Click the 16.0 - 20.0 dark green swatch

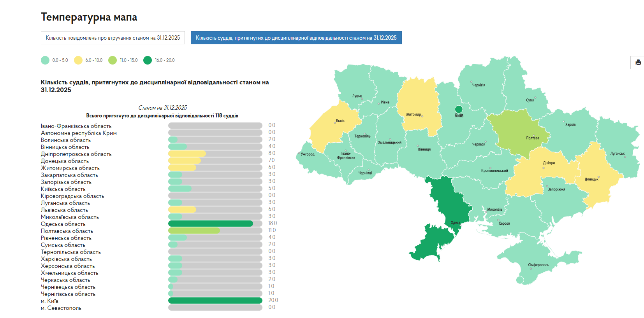148,60
